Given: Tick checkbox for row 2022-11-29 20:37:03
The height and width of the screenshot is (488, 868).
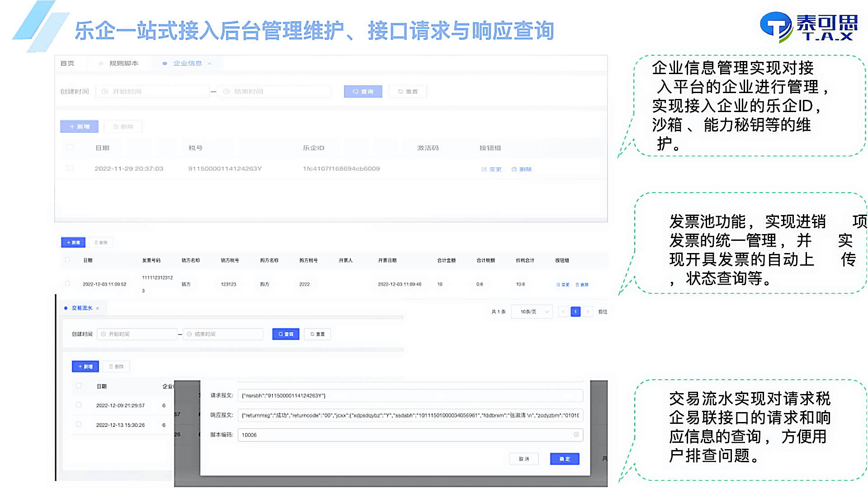Looking at the screenshot, I should 70,168.
